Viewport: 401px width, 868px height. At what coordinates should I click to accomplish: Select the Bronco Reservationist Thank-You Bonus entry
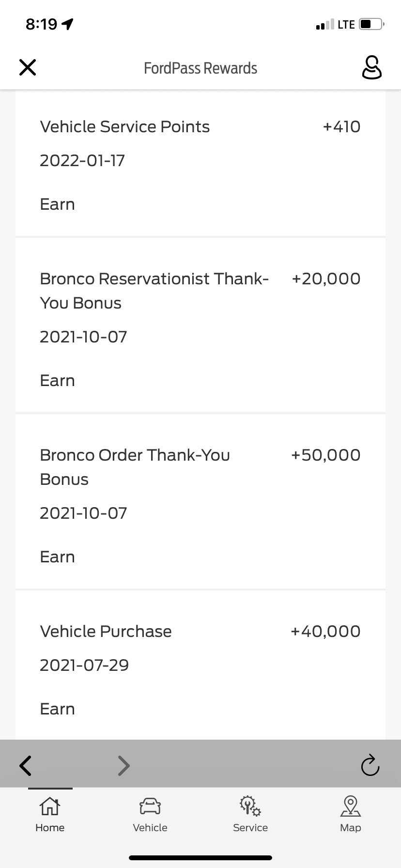(200, 326)
